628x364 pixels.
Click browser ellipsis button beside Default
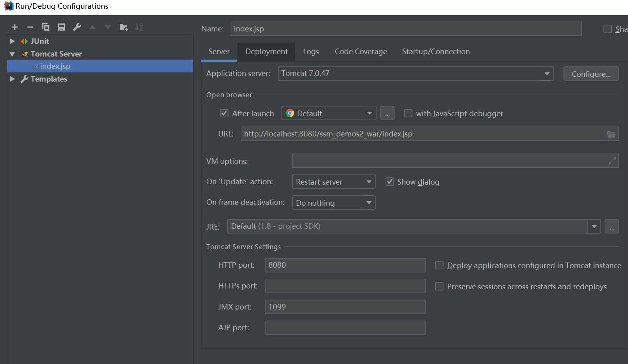[x=387, y=113]
